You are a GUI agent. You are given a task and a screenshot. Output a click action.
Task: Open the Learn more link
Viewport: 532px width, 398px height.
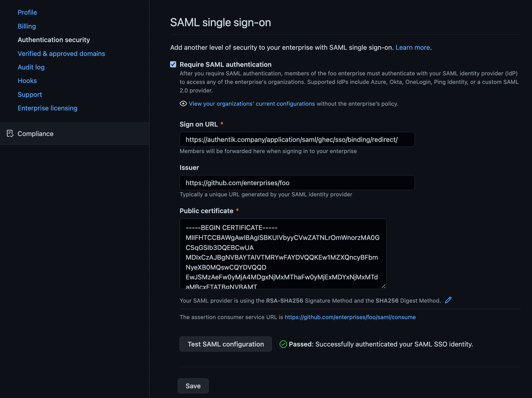coord(412,47)
